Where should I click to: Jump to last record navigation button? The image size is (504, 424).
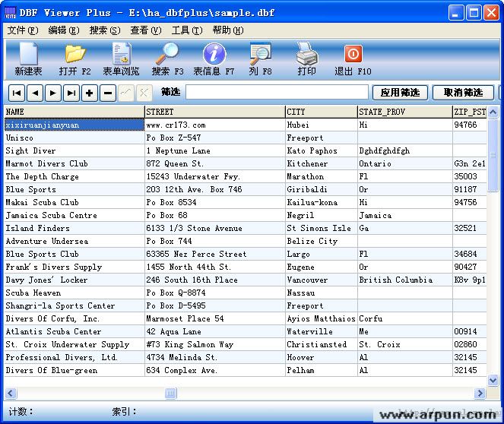71,93
